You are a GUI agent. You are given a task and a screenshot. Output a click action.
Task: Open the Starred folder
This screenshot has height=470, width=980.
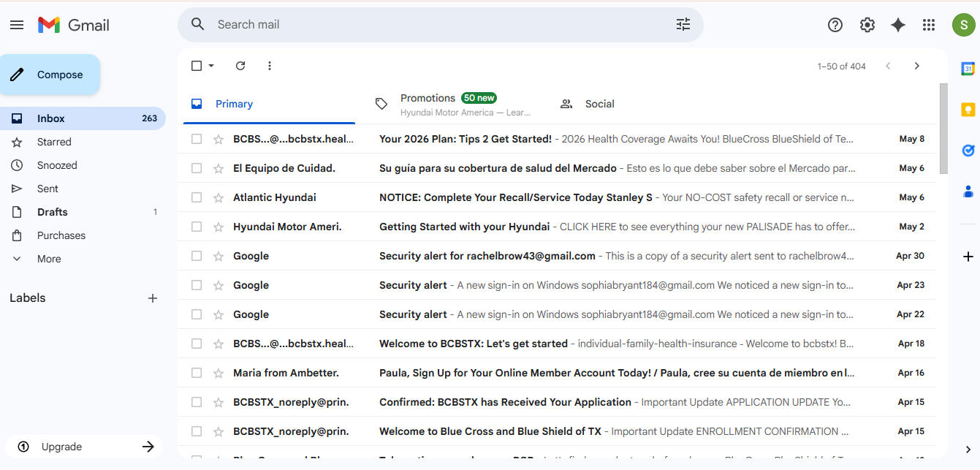tap(83, 142)
